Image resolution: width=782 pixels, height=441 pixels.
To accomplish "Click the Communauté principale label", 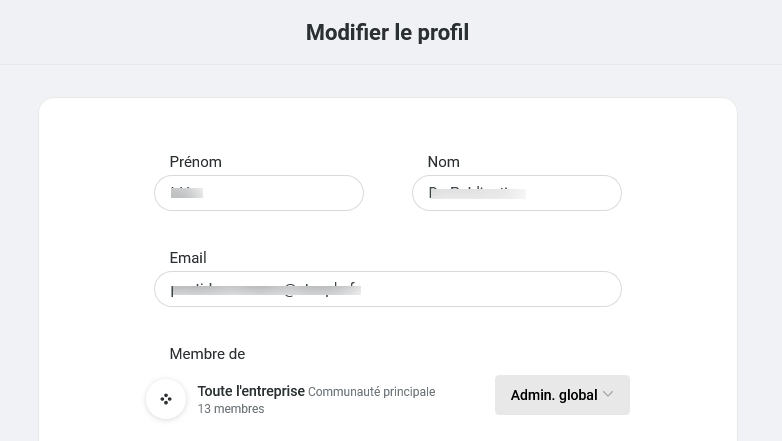I will (x=372, y=392).
